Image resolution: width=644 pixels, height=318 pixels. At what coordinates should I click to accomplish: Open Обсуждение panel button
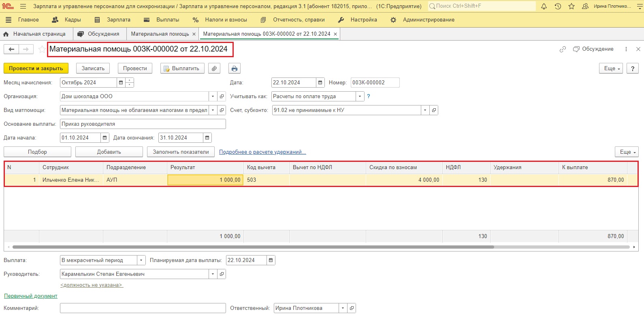tap(593, 49)
